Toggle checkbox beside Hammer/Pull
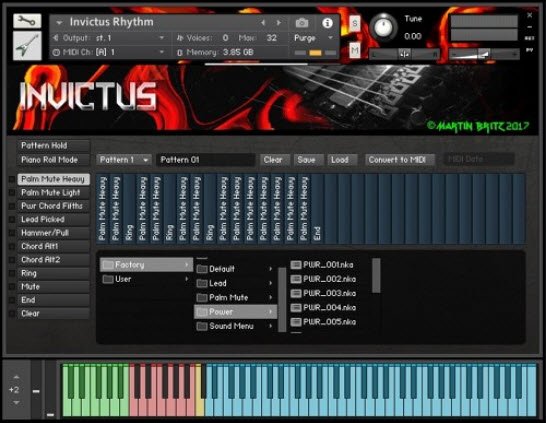This screenshot has height=423, width=546. [x=11, y=233]
